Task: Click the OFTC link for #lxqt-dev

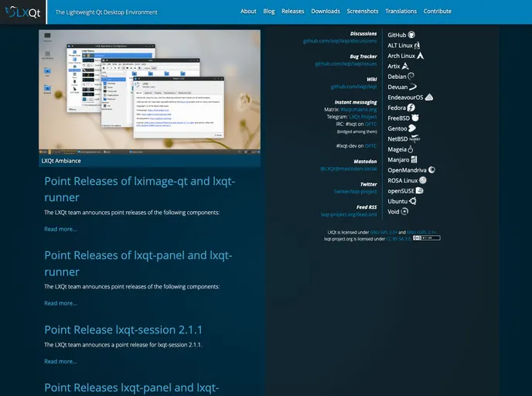Action: (371, 145)
